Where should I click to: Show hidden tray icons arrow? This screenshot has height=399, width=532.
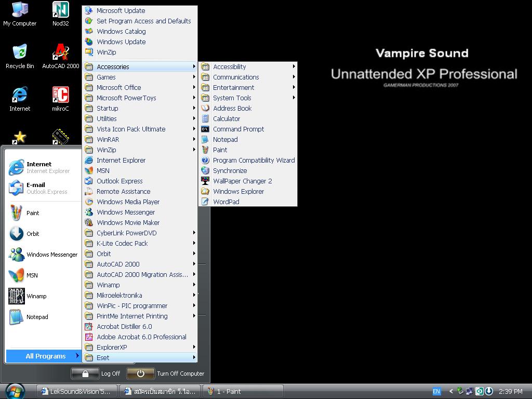pos(451,391)
